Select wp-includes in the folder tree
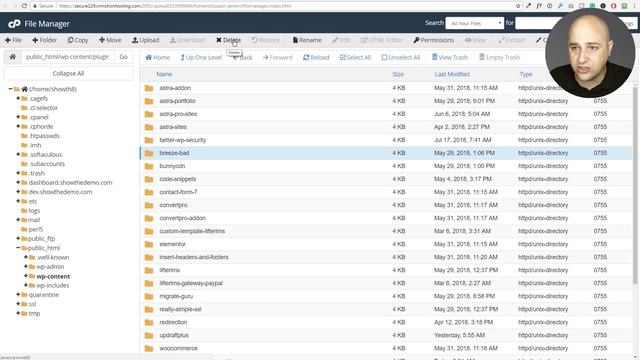Viewport: 640px width, 360px height. [53, 285]
